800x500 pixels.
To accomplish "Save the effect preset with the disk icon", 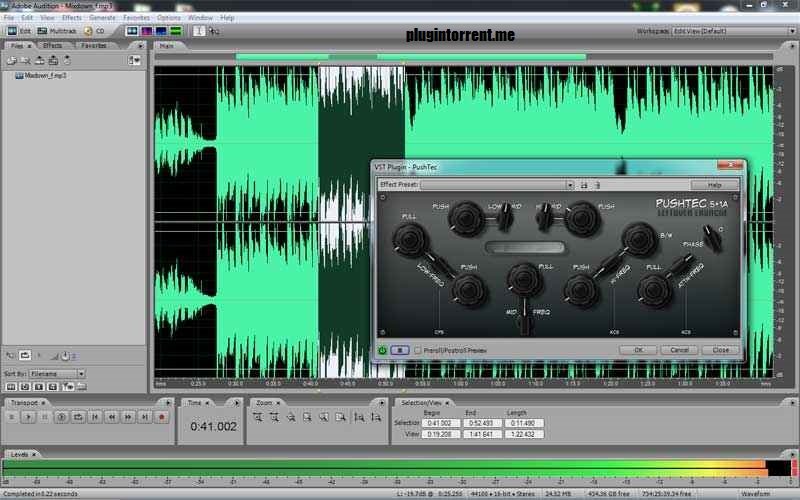I will click(x=584, y=185).
